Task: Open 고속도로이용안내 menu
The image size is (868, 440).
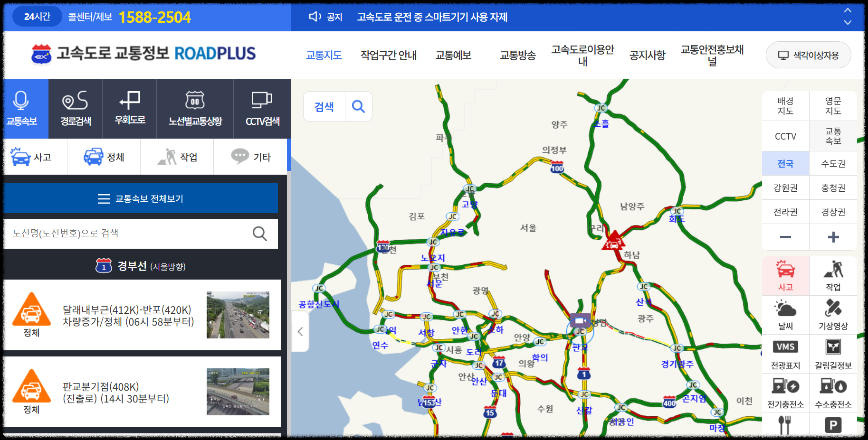Action: click(x=583, y=55)
